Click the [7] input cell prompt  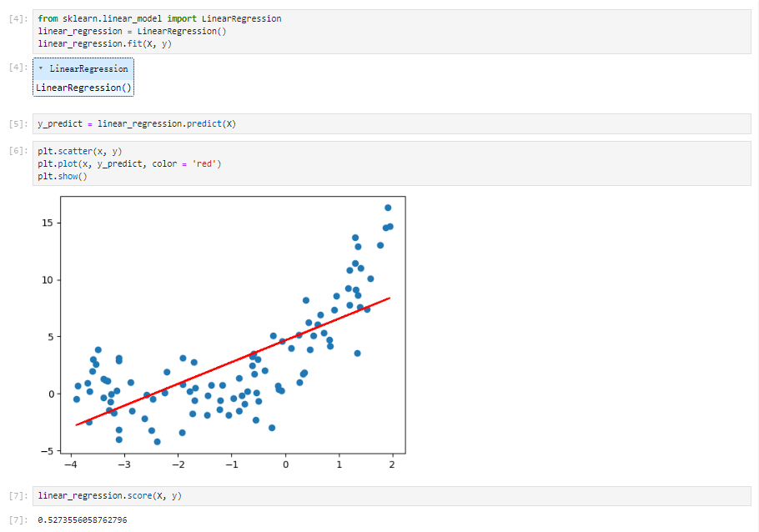pyautogui.click(x=18, y=495)
